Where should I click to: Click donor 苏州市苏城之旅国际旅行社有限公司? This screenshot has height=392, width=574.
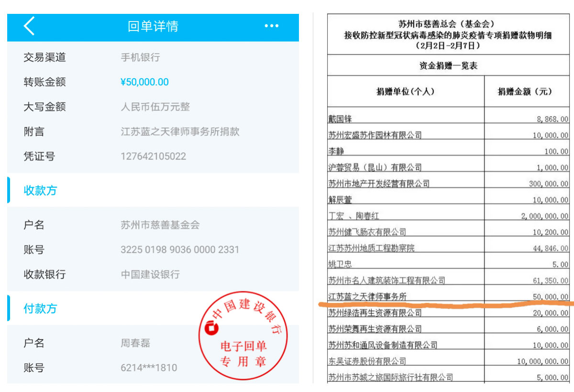[x=390, y=377]
